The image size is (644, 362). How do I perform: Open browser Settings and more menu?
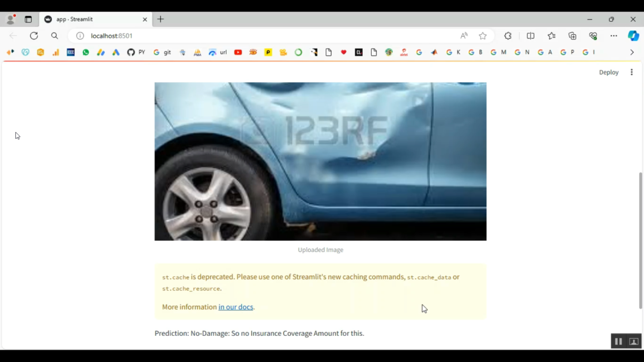(x=614, y=36)
